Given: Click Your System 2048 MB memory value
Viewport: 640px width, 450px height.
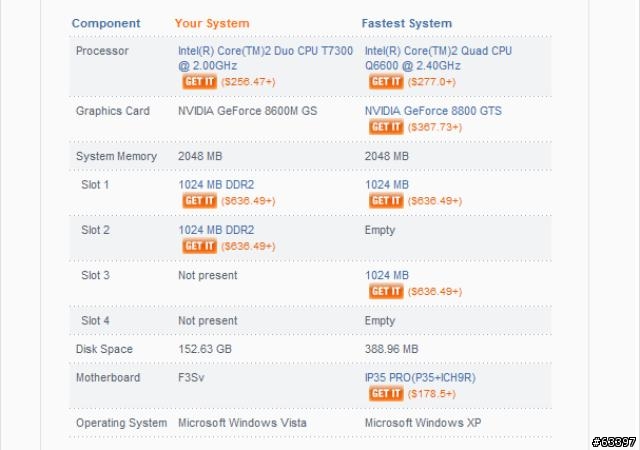Looking at the screenshot, I should (x=200, y=156).
